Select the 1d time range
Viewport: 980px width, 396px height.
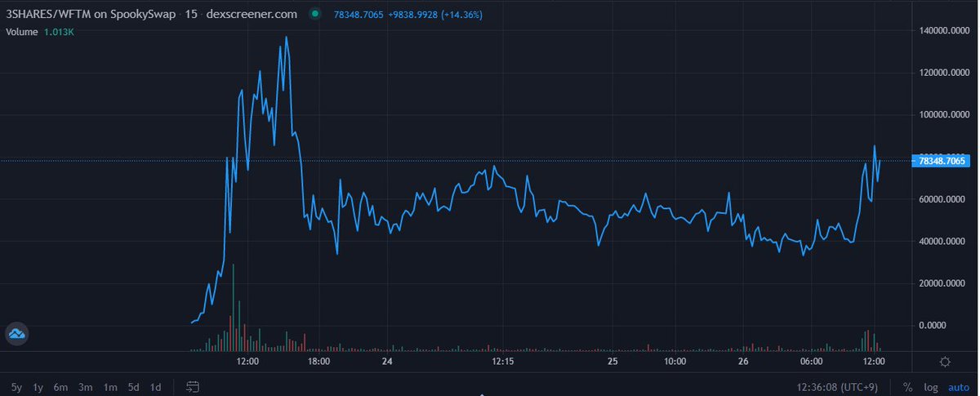click(155, 387)
